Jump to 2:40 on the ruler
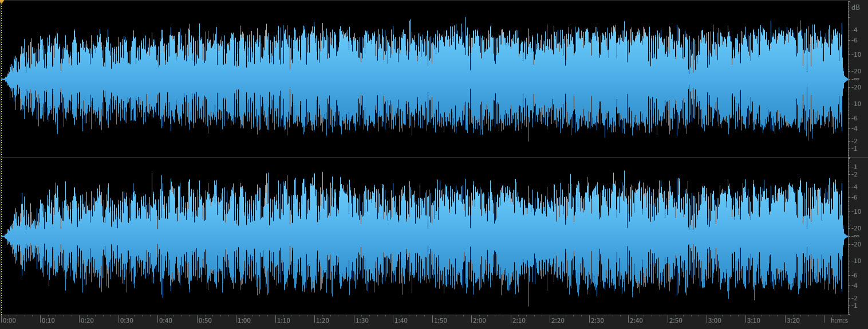 637,320
